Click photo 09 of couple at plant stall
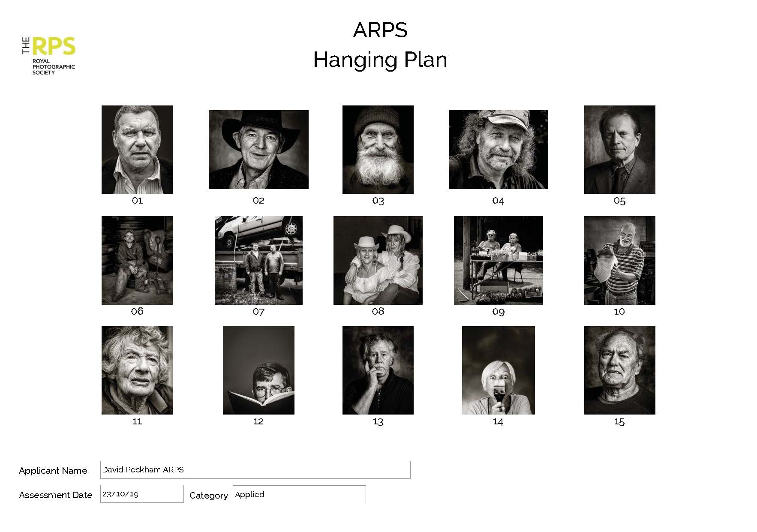 pyautogui.click(x=498, y=260)
